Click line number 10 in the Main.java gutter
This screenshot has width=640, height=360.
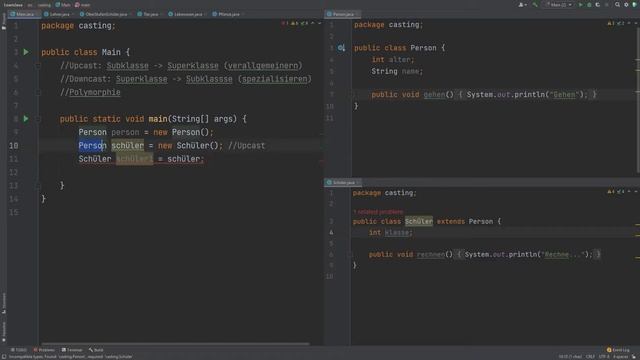(13, 146)
